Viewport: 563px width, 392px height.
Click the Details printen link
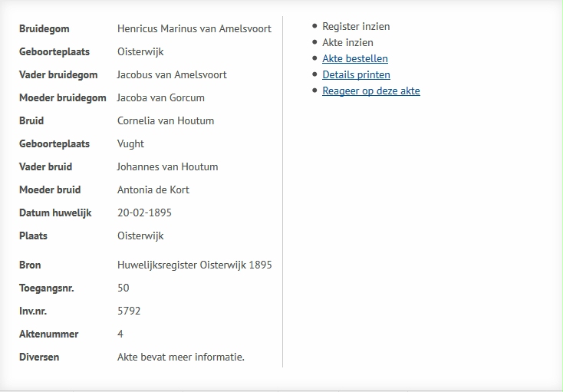(356, 74)
